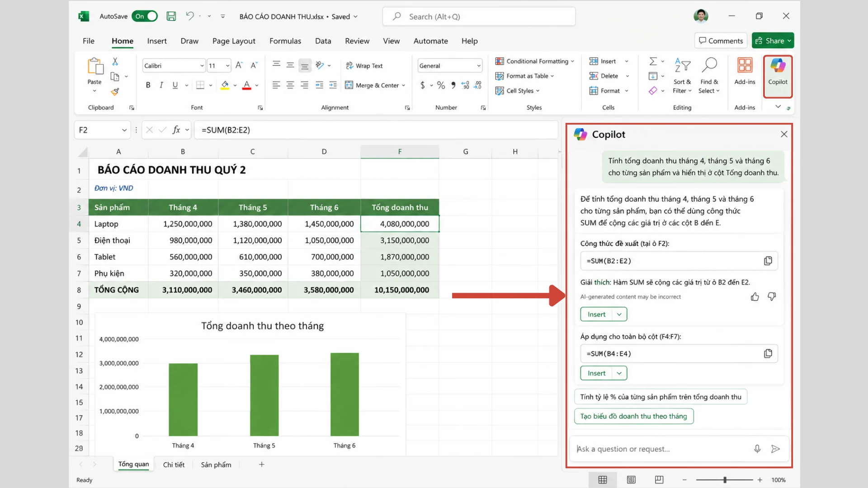868x488 pixels.
Task: Click the send arrow in Copilot
Action: point(775,449)
